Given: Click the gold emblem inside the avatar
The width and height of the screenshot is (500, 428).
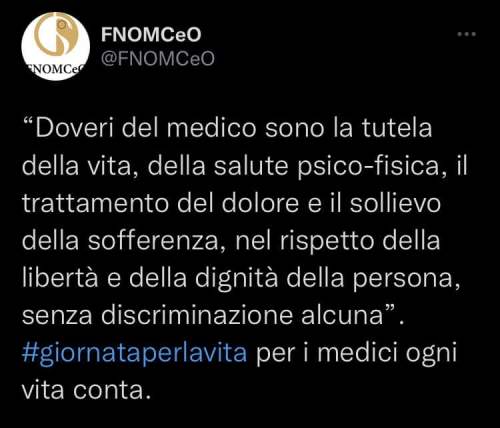Looking at the screenshot, I should (x=55, y=38).
